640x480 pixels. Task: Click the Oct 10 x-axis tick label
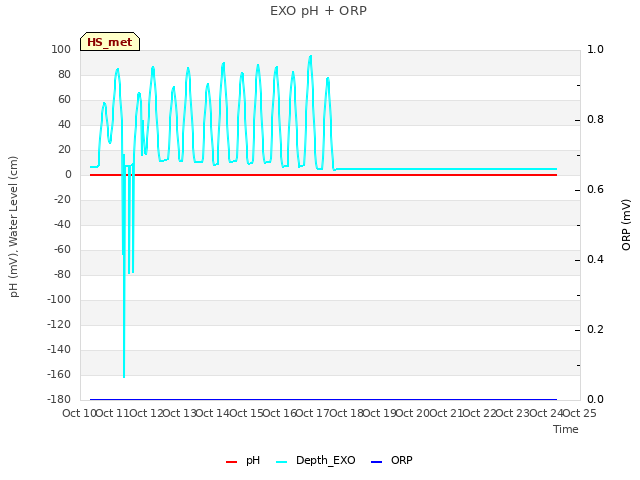tap(79, 413)
